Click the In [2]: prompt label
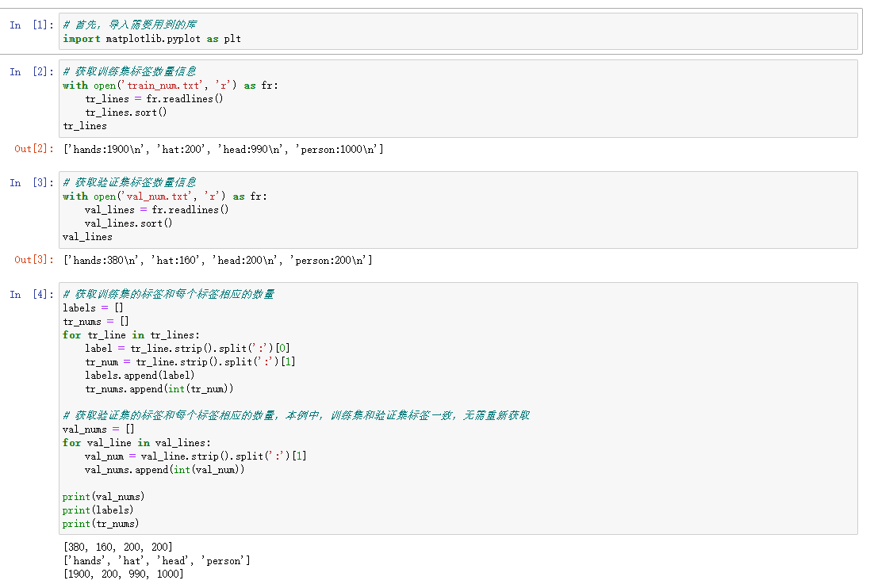The width and height of the screenshot is (874, 588). [x=32, y=72]
